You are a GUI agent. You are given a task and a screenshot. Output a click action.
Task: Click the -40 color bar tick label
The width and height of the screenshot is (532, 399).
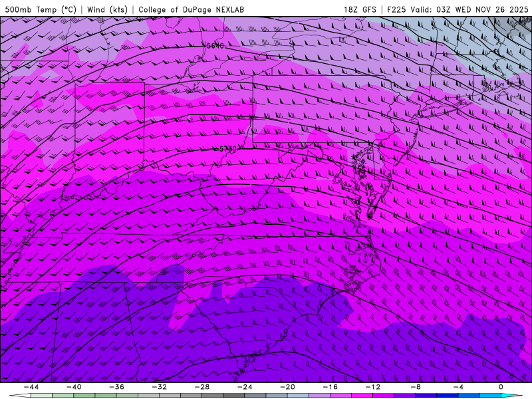click(x=74, y=387)
